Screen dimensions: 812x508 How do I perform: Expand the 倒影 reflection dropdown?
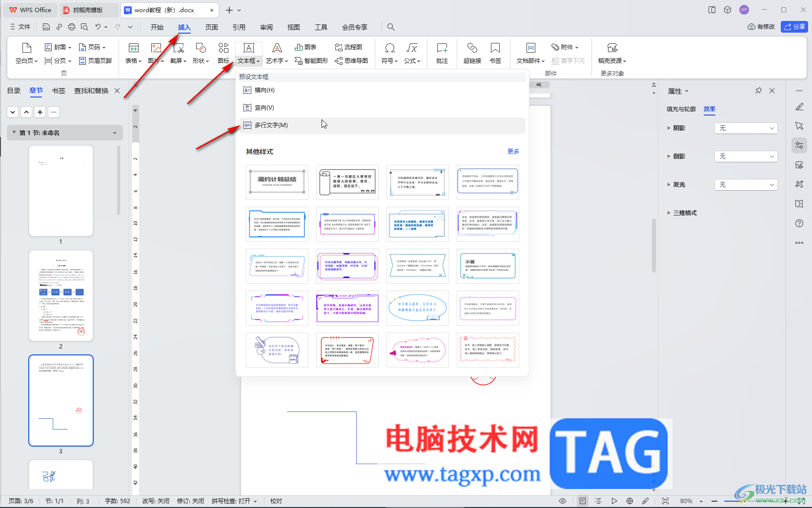[x=746, y=156]
